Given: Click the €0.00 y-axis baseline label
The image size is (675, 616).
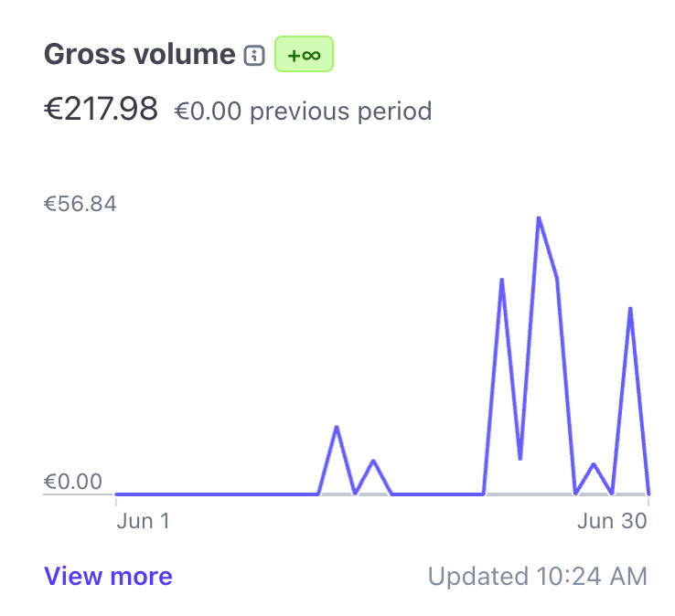Looking at the screenshot, I should (x=73, y=482).
